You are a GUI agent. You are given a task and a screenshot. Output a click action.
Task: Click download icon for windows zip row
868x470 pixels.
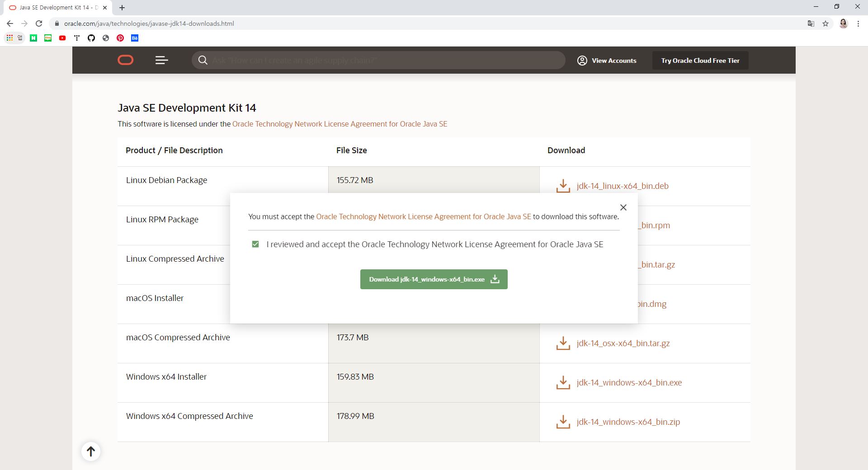(x=563, y=422)
